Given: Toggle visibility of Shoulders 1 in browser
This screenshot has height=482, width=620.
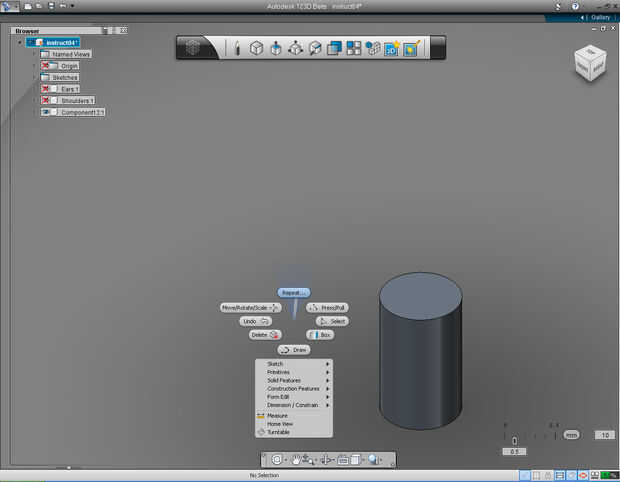Looking at the screenshot, I should [x=45, y=100].
